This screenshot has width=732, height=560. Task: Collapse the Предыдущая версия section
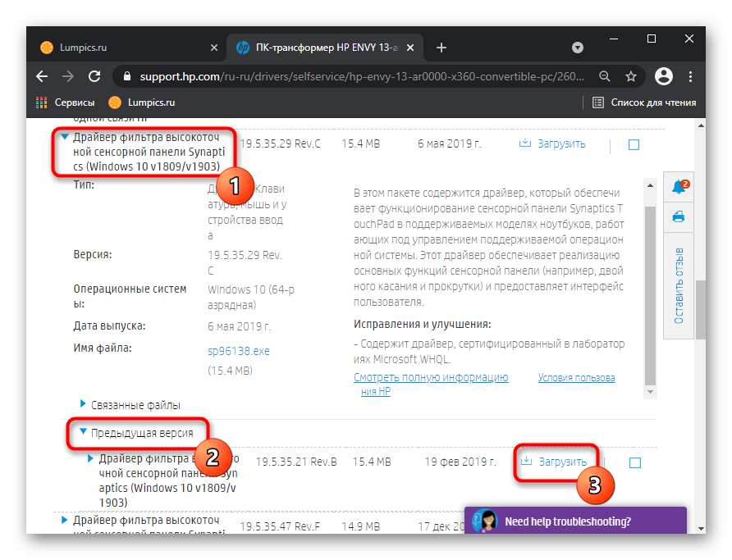[83, 432]
